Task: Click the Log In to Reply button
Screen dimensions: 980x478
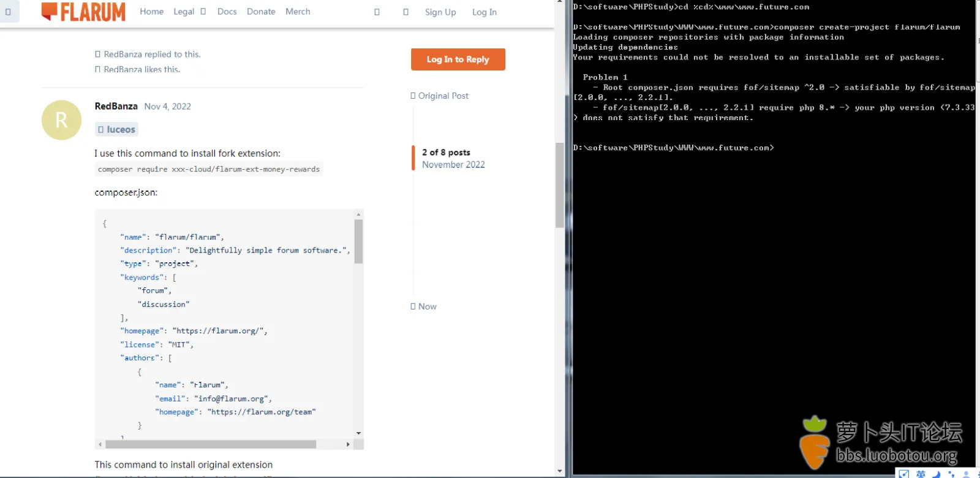Action: point(458,59)
